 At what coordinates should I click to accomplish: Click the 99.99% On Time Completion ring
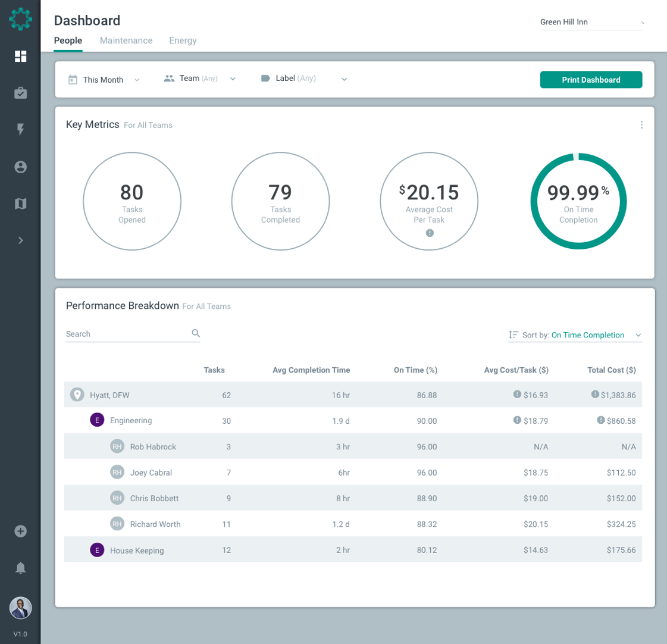pyautogui.click(x=578, y=201)
